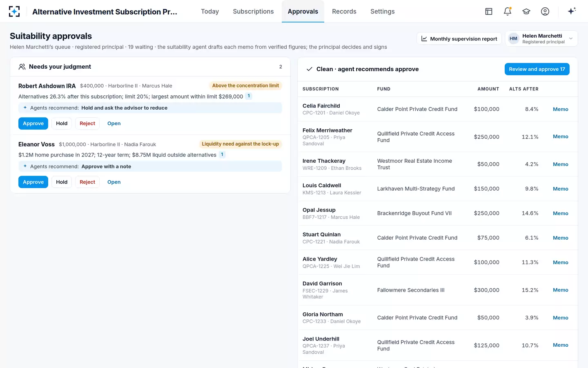Image resolution: width=588 pixels, height=368 pixels.
Task: Click the Needs your judgment people icon
Action: 22,67
